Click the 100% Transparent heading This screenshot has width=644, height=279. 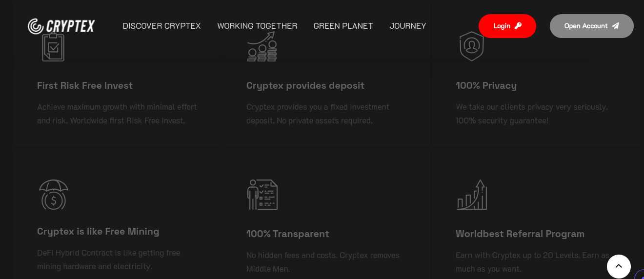pos(287,234)
